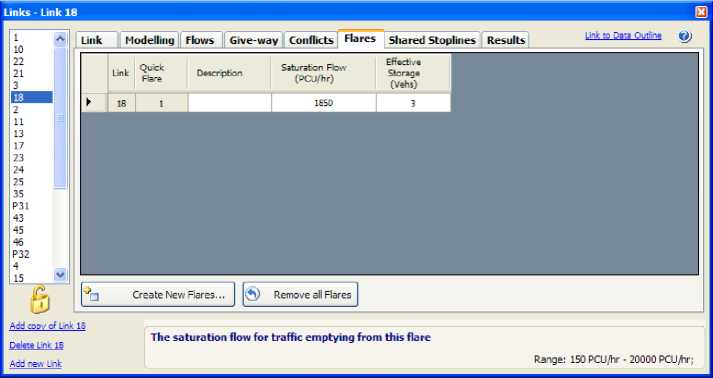
Task: Select the Quick Flare cell 1
Action: pyautogui.click(x=161, y=103)
